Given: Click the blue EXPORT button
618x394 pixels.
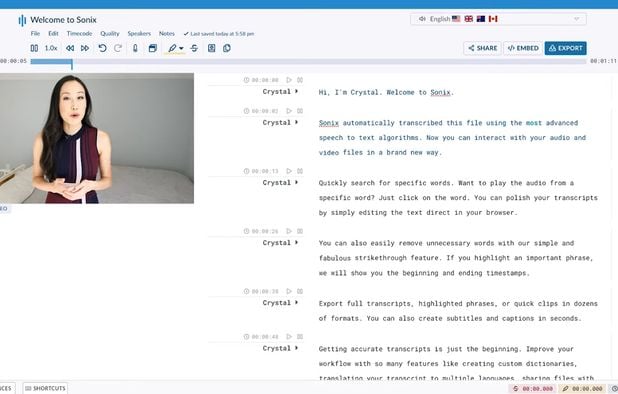Looking at the screenshot, I should pyautogui.click(x=566, y=48).
